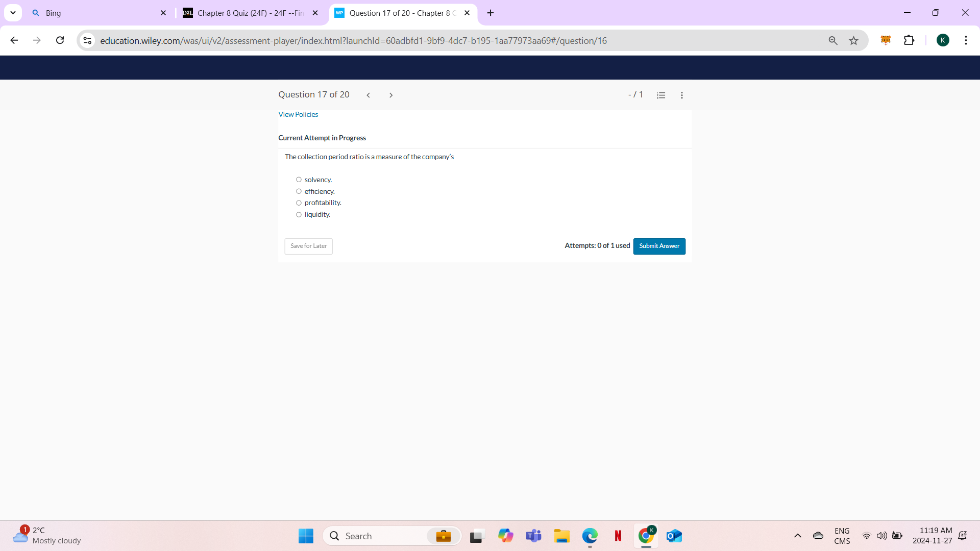The image size is (980, 551).
Task: Click the zoom icon in the address bar
Action: pyautogui.click(x=833, y=40)
